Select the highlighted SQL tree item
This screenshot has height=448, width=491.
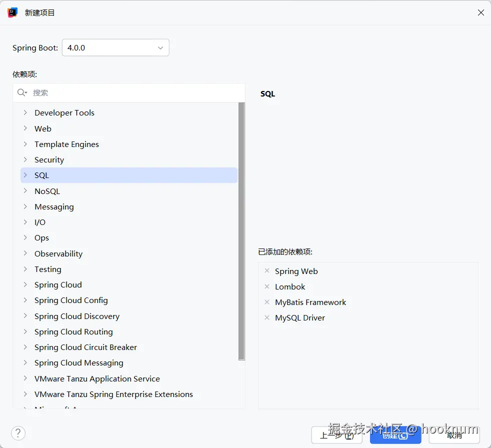tap(129, 175)
